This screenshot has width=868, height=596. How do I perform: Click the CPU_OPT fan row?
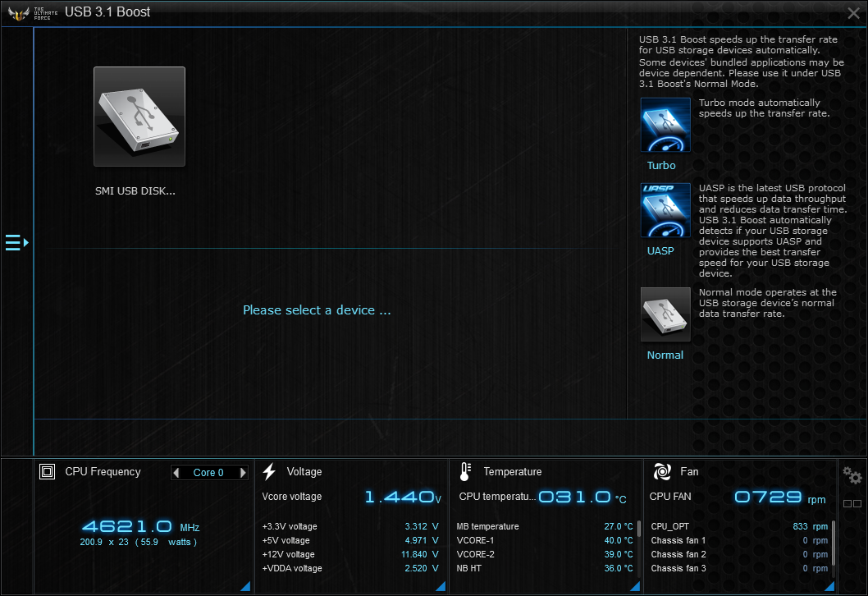(739, 526)
